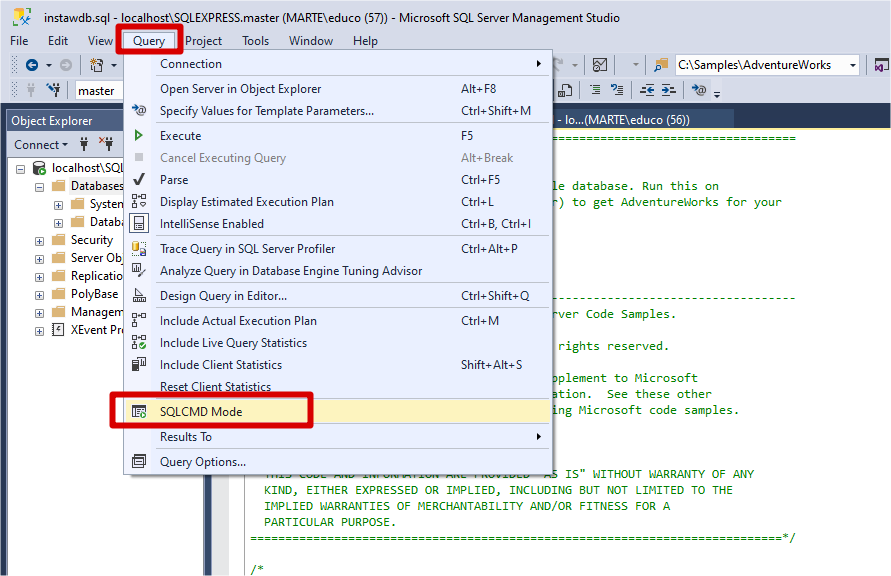Click the Design Query in Editor icon
The width and height of the screenshot is (891, 576).
point(139,295)
